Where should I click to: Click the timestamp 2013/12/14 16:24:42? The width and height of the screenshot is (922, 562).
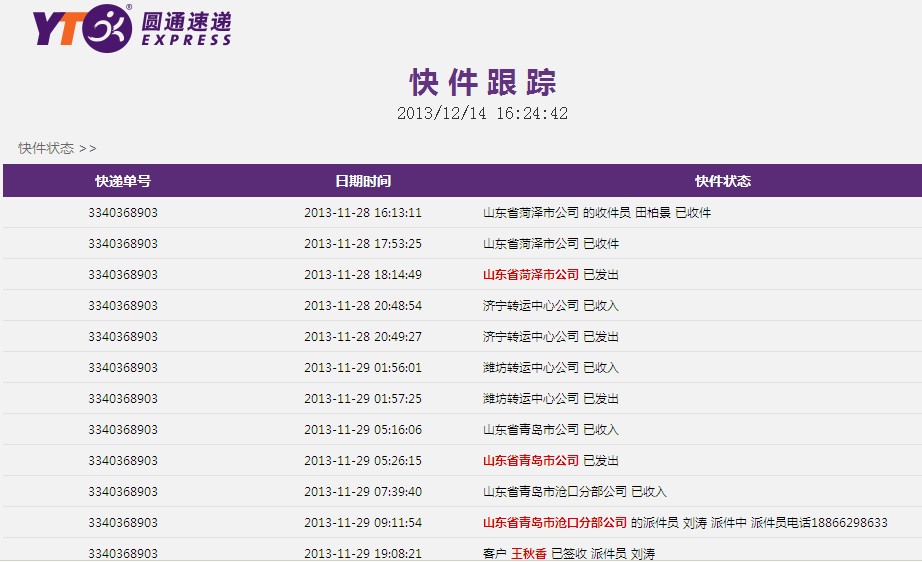pyautogui.click(x=482, y=113)
